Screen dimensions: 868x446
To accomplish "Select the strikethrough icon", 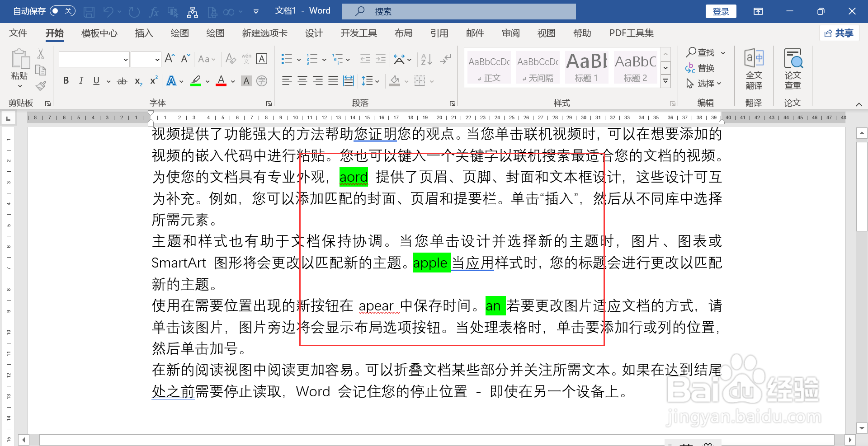I will click(121, 81).
